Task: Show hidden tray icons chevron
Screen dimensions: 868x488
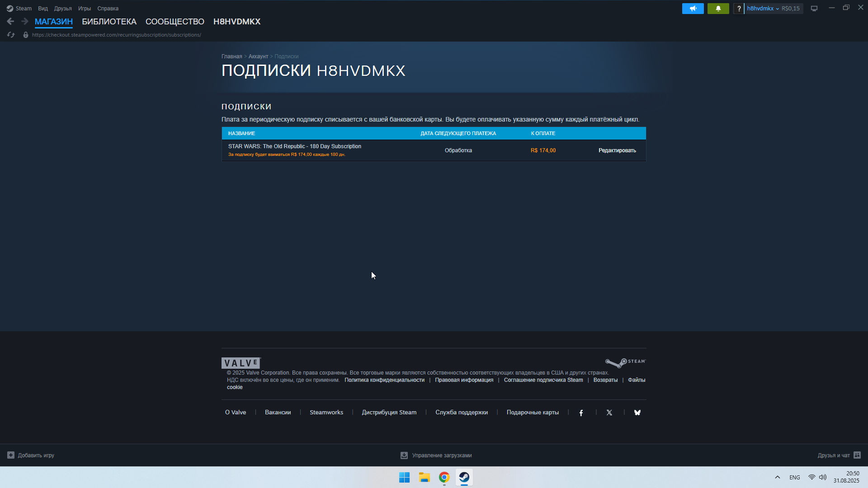Action: pos(778,477)
